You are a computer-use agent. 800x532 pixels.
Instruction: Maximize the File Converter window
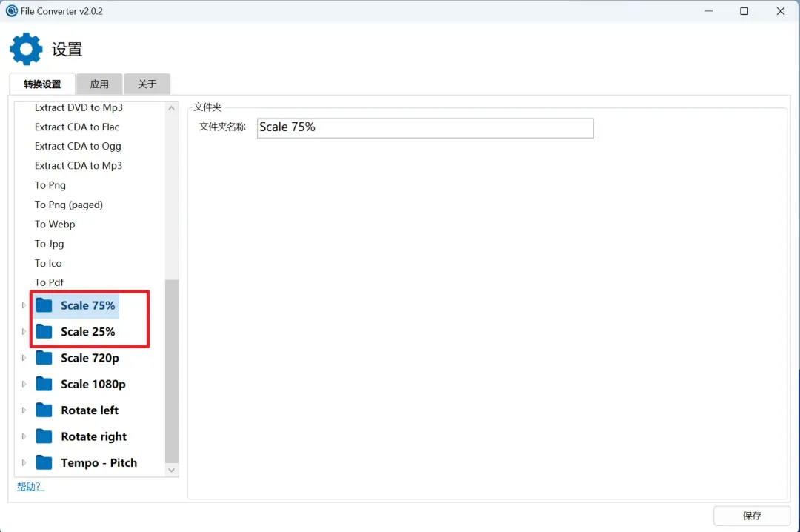pos(744,10)
